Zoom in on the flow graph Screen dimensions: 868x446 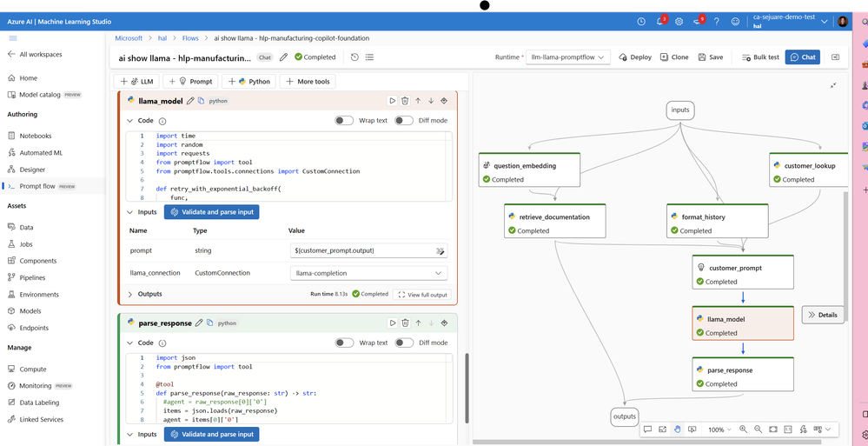tap(743, 429)
